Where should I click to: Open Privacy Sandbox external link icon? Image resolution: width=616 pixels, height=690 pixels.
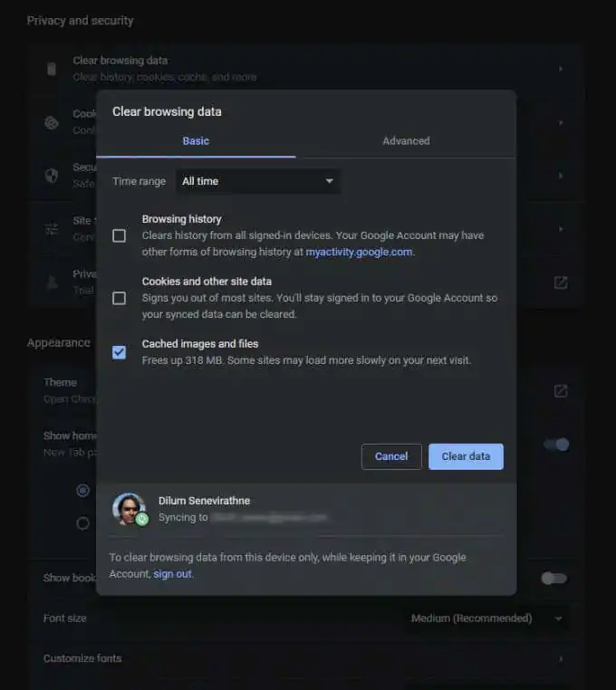click(561, 283)
